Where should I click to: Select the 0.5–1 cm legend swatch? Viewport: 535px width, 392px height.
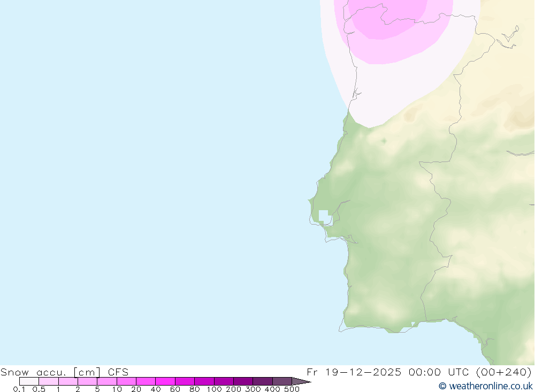click(x=49, y=381)
